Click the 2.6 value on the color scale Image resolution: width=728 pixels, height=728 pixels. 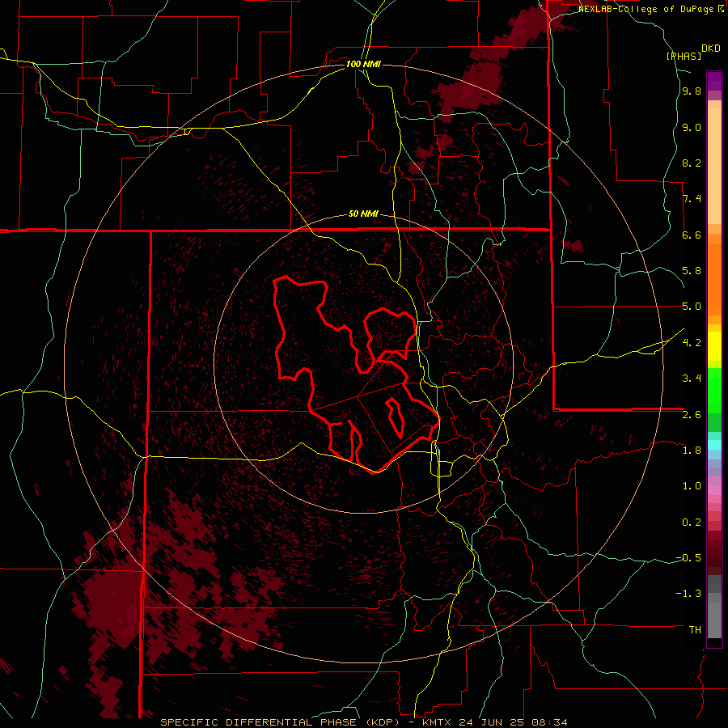click(x=692, y=415)
